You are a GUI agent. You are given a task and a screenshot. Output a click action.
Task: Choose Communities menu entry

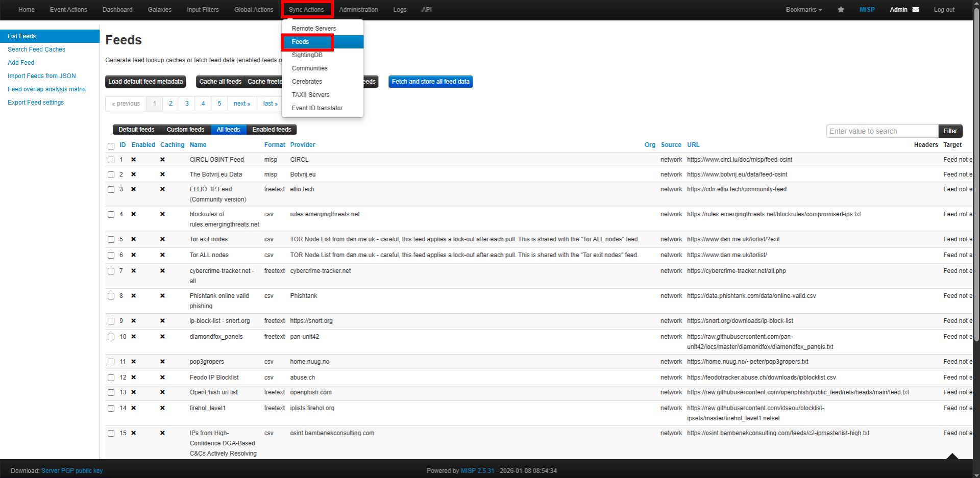(323, 68)
